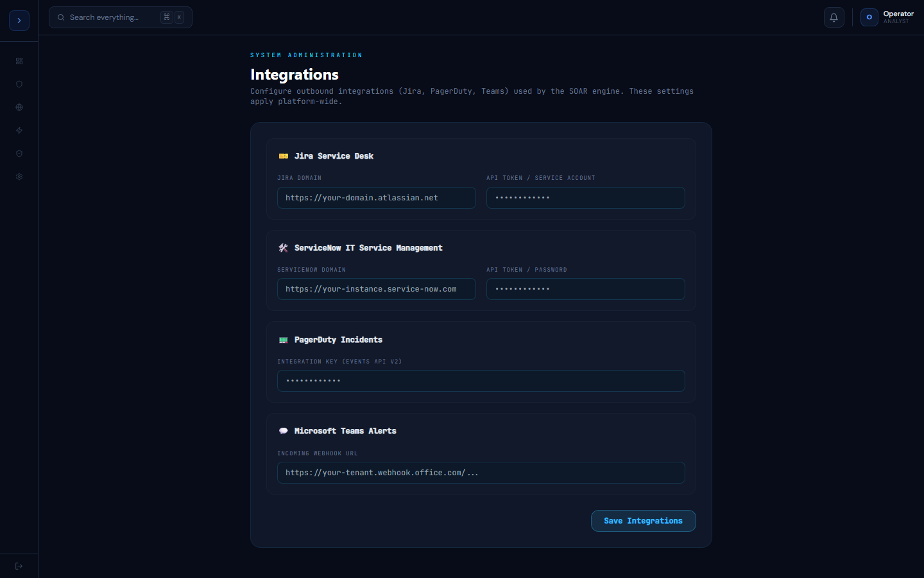Click the PagerDuty Incidents heading

[338, 340]
